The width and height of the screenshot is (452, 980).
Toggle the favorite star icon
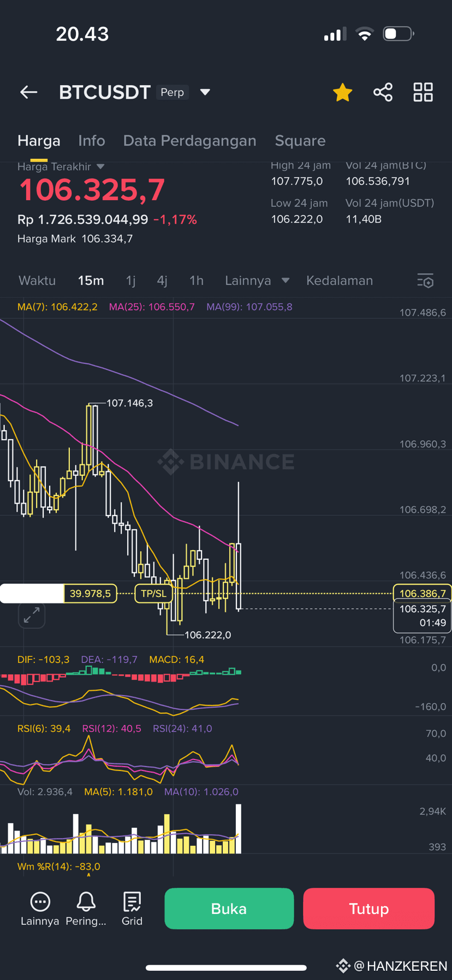343,92
